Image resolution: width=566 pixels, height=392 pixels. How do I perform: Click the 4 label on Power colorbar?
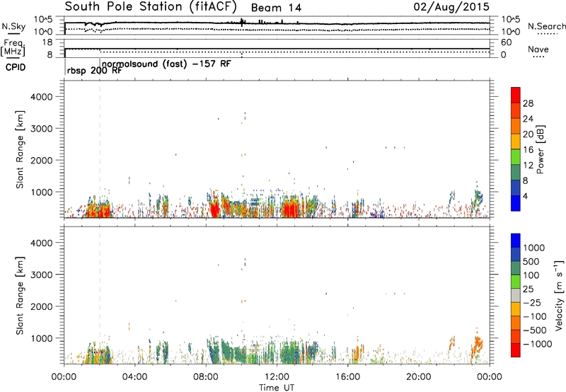tap(525, 196)
